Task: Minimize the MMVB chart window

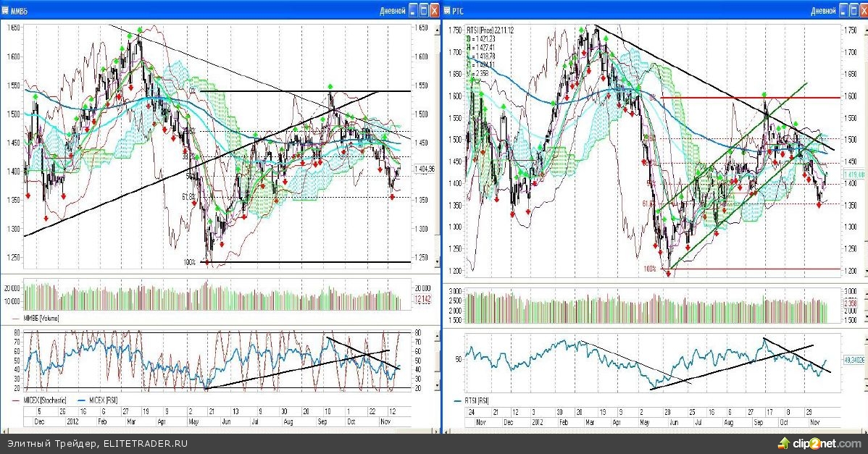Action: (413, 10)
